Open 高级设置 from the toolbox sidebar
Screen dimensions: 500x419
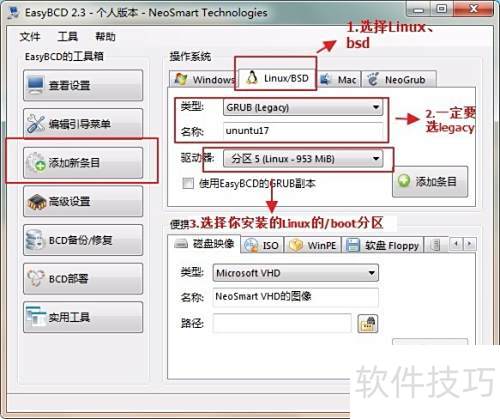coord(83,201)
